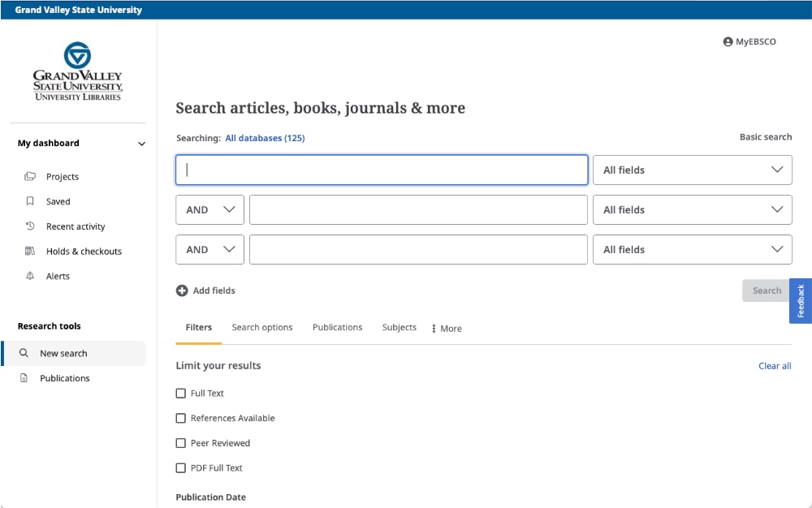Screen dimensions: 812x508
Task: Enable PDF Full Text filtering
Action: pos(180,467)
